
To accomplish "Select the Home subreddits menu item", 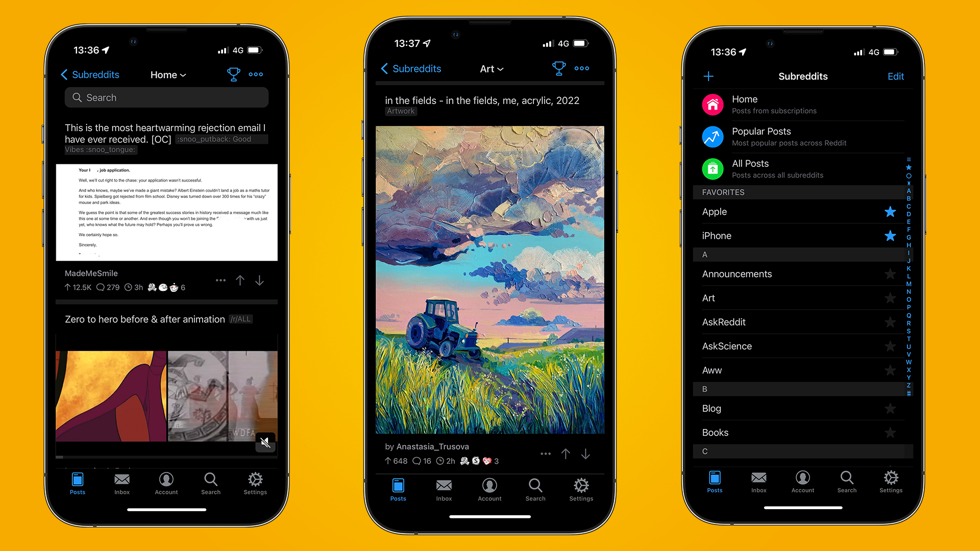I will [800, 105].
